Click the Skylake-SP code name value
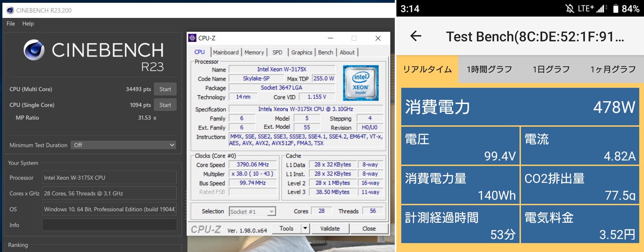 256,78
